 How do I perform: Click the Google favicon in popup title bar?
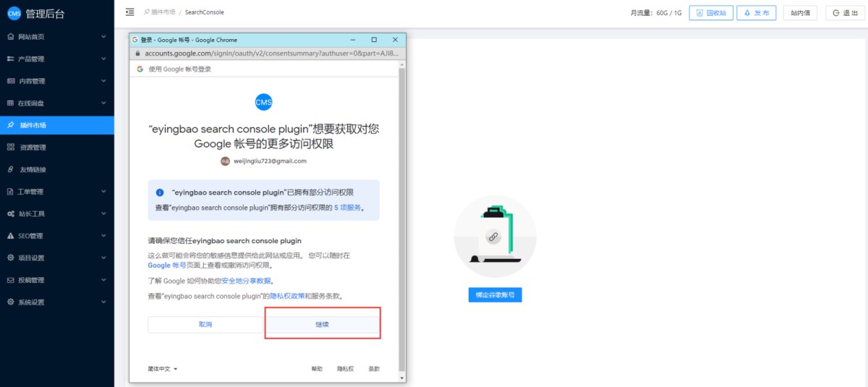coord(135,40)
